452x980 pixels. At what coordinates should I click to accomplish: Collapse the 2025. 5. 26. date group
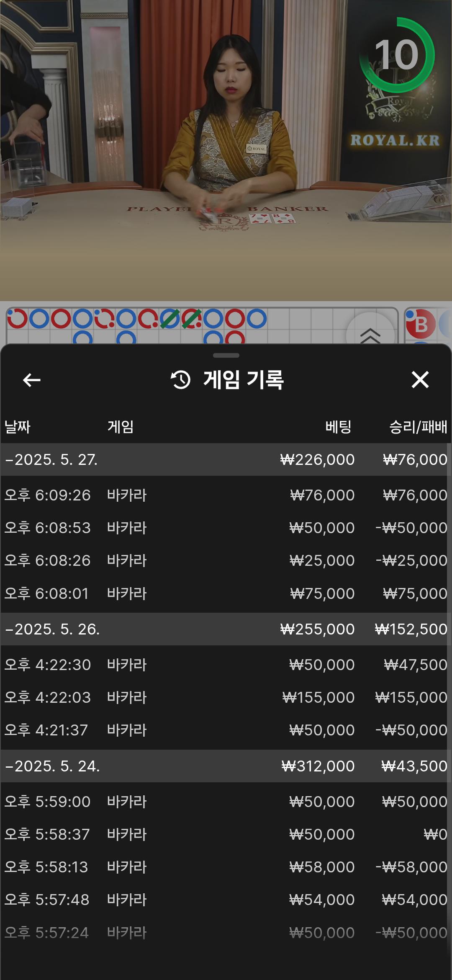click(52, 629)
